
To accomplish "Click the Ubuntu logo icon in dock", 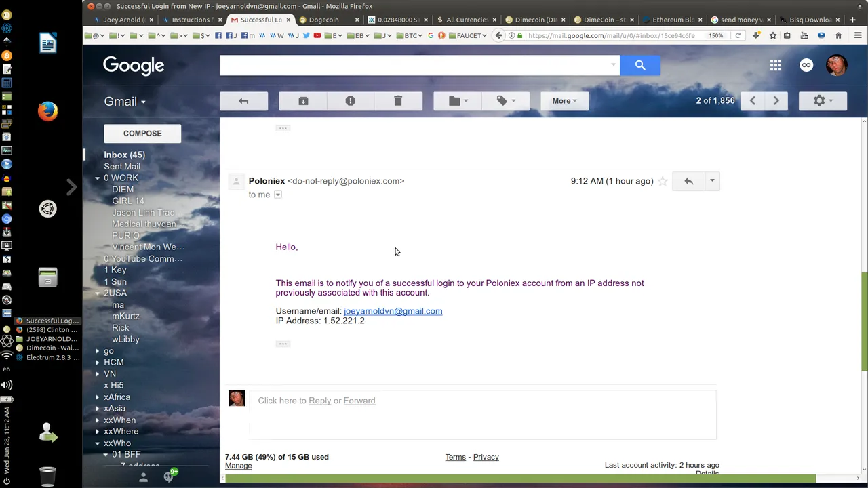I will click(47, 209).
